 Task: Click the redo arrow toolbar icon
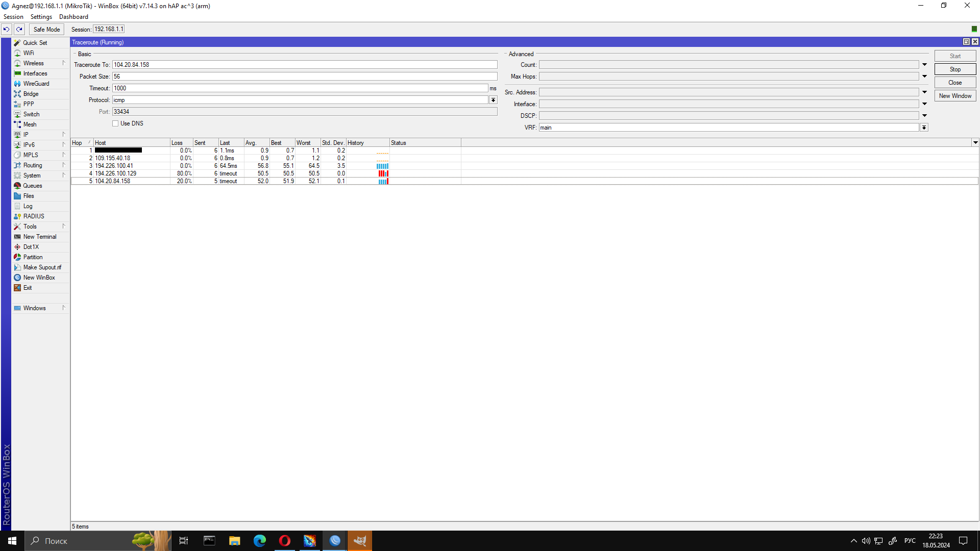tap(19, 30)
